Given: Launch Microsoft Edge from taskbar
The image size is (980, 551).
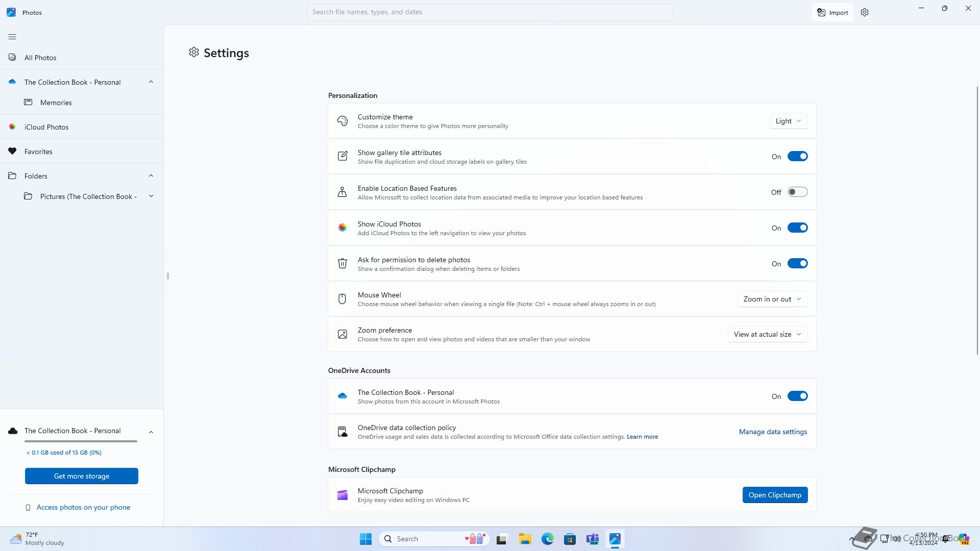Looking at the screenshot, I should coord(548,539).
